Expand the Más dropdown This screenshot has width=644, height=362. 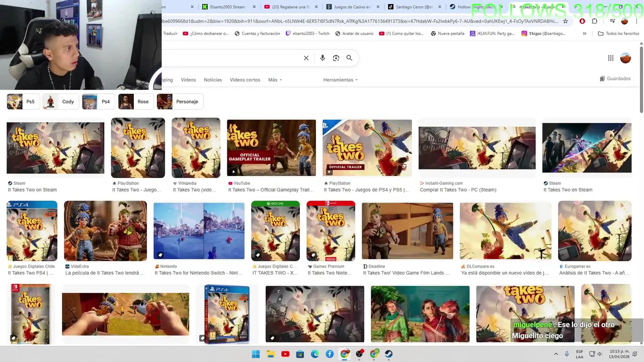point(275,80)
